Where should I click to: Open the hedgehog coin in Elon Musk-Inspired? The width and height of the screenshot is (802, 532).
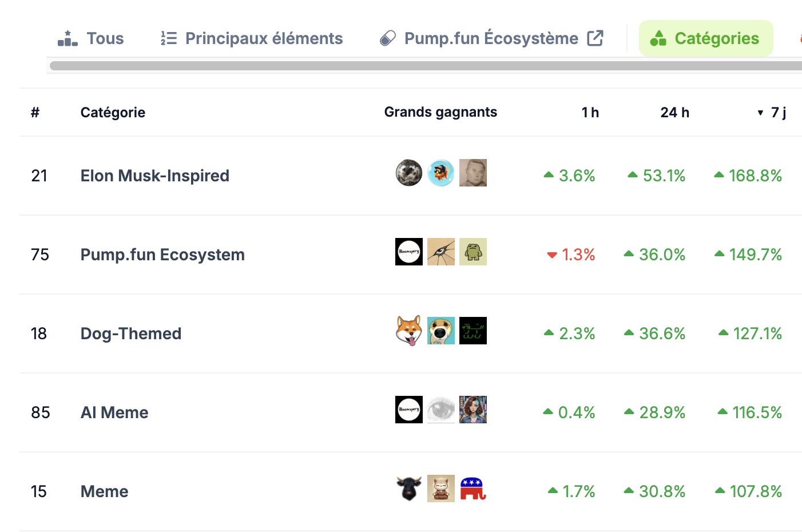pos(409,173)
